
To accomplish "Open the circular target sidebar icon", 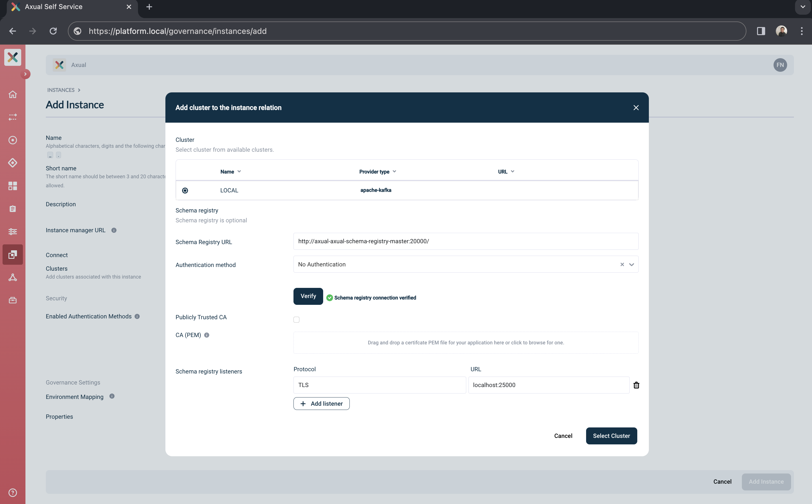I will [x=13, y=140].
